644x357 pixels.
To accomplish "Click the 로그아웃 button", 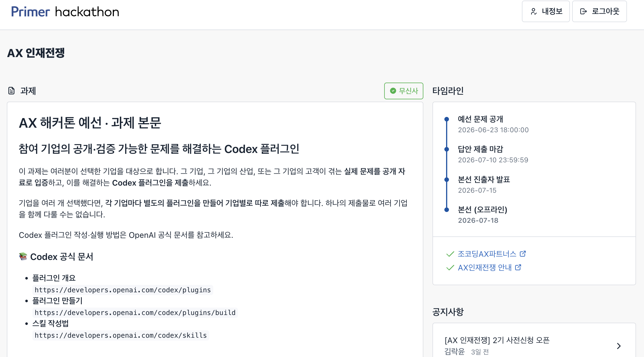I will click(599, 11).
